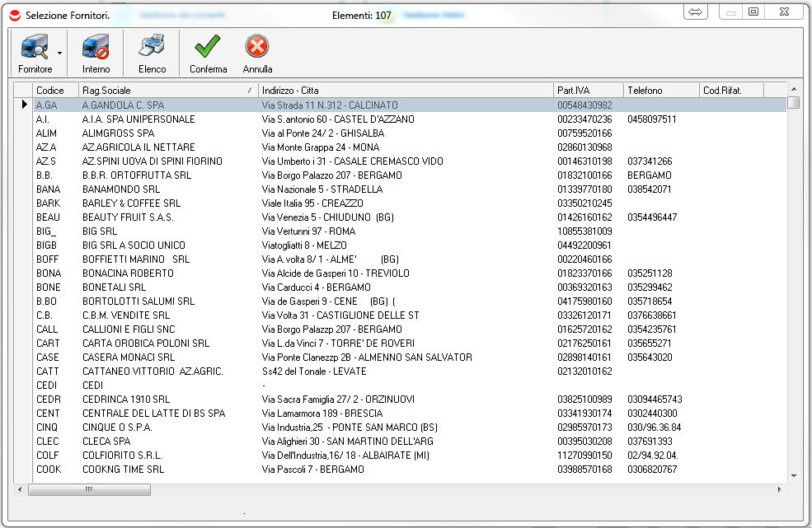The width and height of the screenshot is (812, 528).
Task: Click the double-arrow resize icon in title bar
Action: pos(695,12)
